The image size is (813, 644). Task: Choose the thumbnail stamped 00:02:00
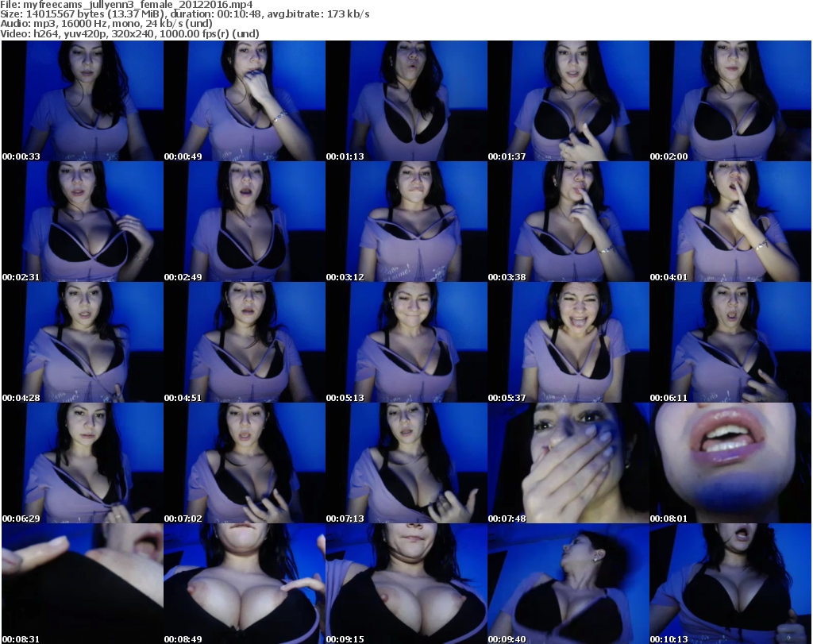[730, 101]
